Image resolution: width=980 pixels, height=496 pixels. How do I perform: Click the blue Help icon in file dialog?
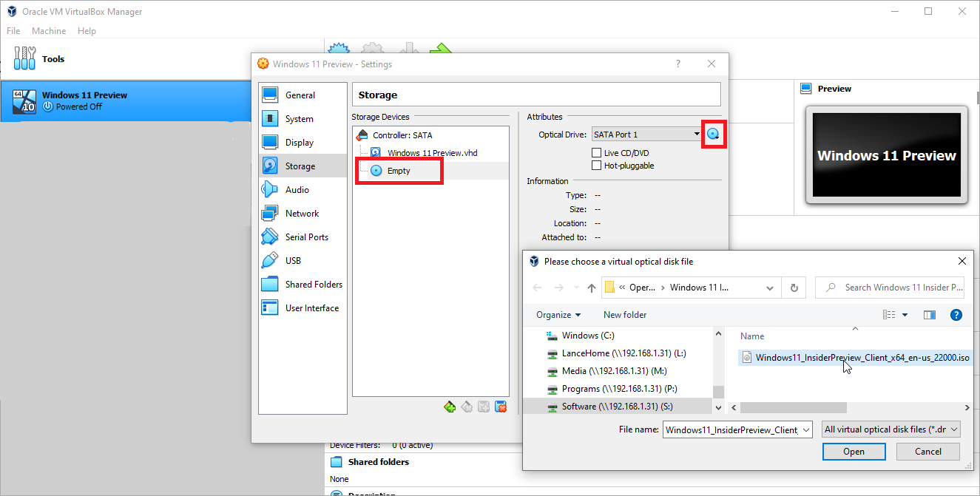pos(956,315)
